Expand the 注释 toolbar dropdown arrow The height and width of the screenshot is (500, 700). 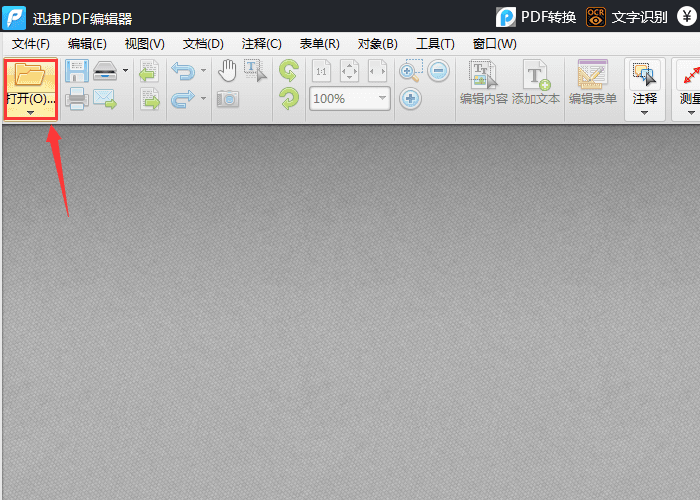click(x=644, y=113)
